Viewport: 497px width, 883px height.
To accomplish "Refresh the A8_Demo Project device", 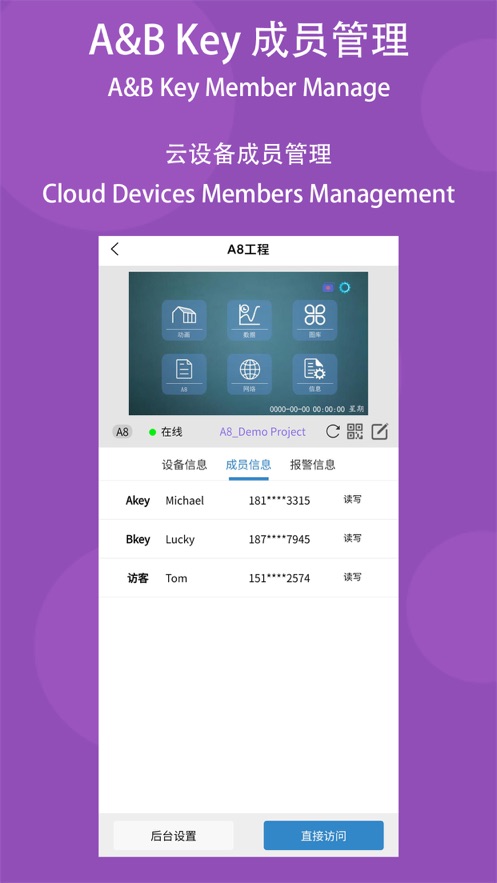I will (333, 432).
